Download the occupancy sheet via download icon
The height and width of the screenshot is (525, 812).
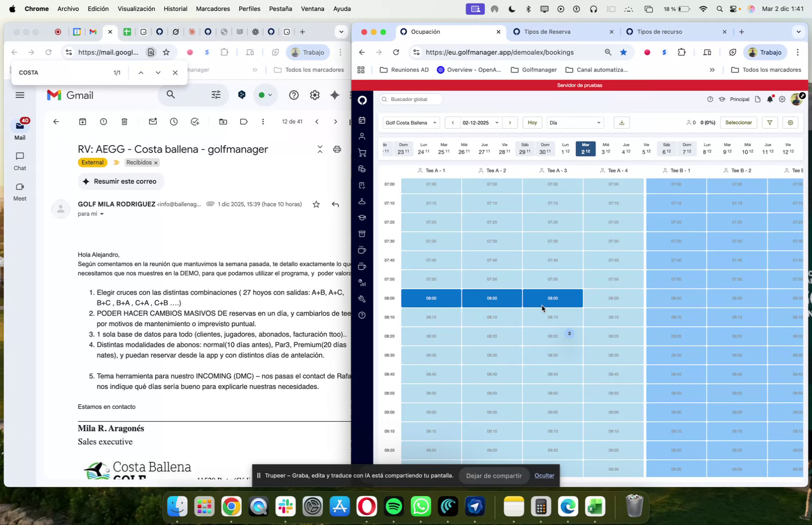(621, 122)
